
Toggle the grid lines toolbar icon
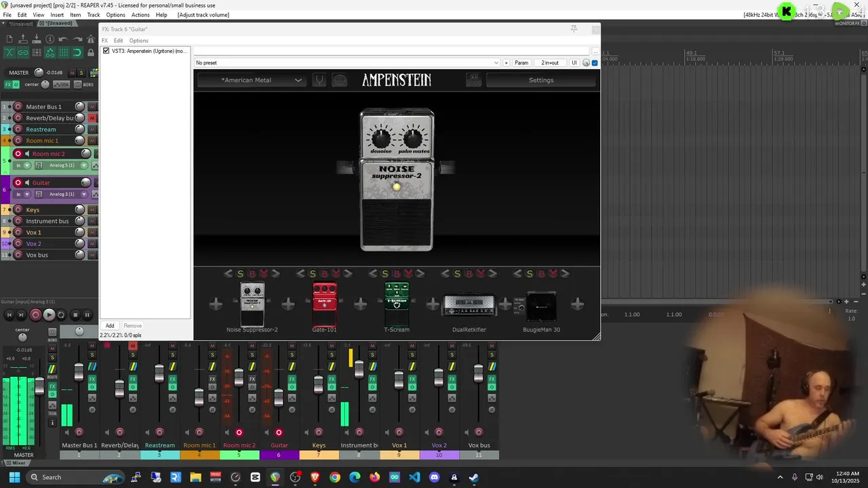pyautogui.click(x=63, y=52)
